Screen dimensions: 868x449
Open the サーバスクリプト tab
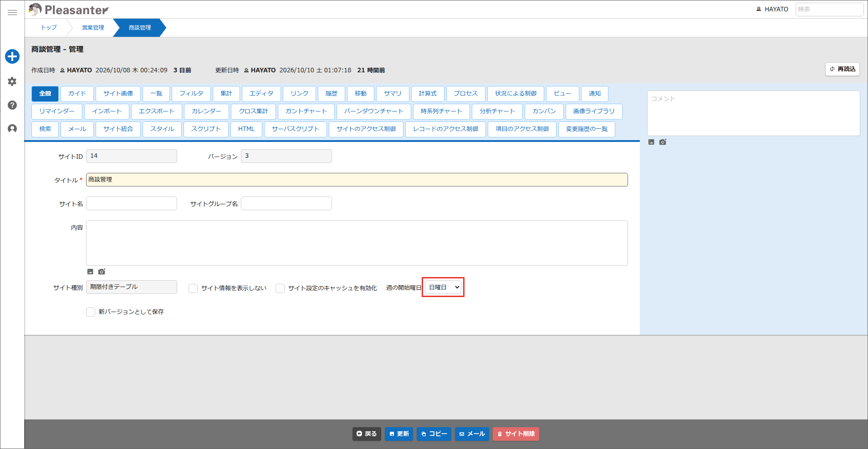(296, 129)
